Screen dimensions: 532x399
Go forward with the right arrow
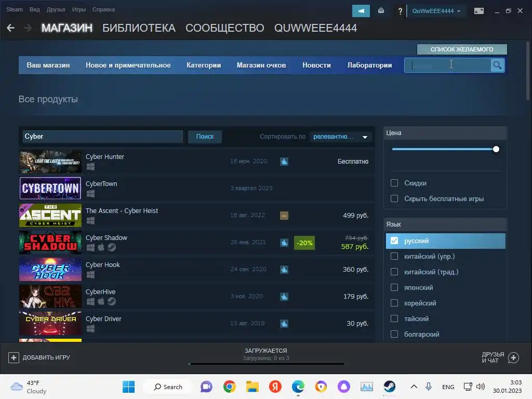28,28
